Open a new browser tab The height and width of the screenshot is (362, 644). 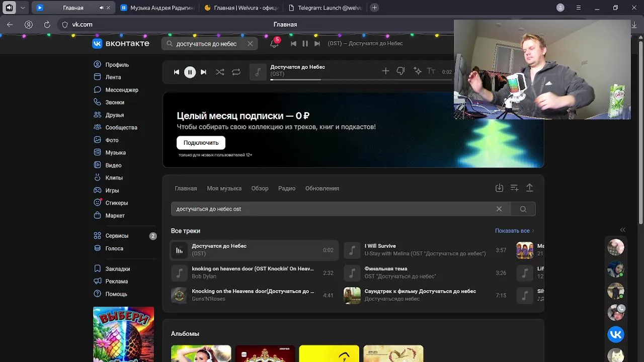[374, 8]
